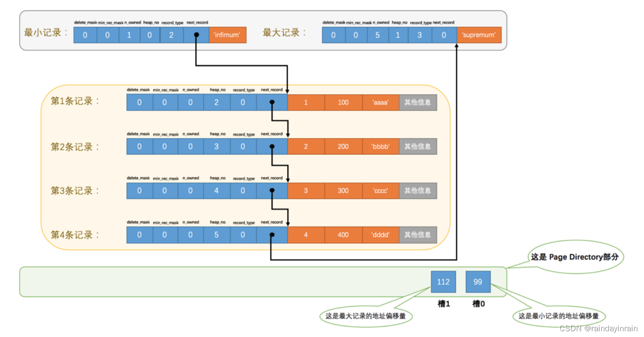The width and height of the screenshot is (644, 337).
Task: Click the 第2条记录 row label
Action: tap(75, 147)
